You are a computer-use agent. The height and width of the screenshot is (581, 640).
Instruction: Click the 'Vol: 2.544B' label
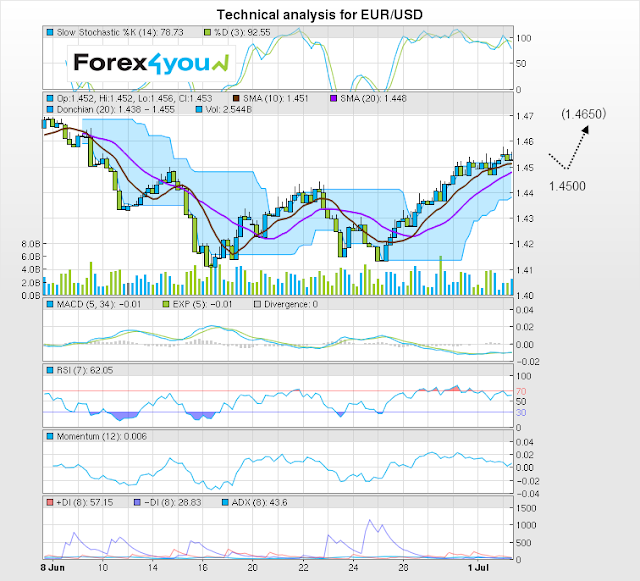(229, 110)
